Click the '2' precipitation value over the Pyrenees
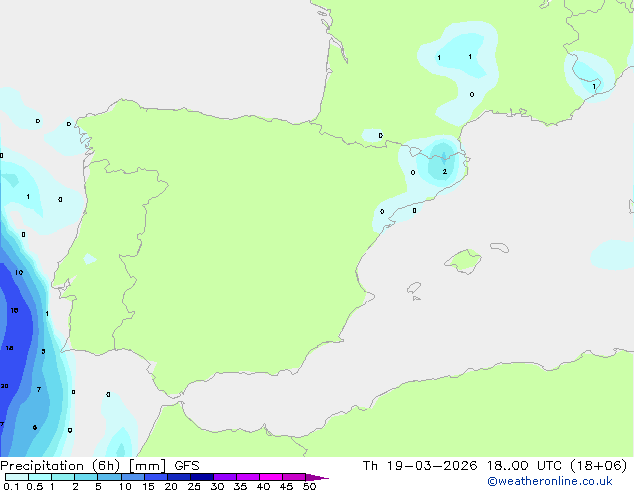The height and width of the screenshot is (490, 634). tap(445, 171)
